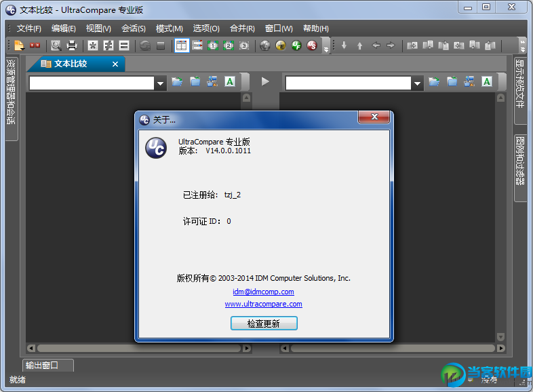Toggle show all lines asterisk button
The height and width of the screenshot is (392, 533).
[93, 45]
